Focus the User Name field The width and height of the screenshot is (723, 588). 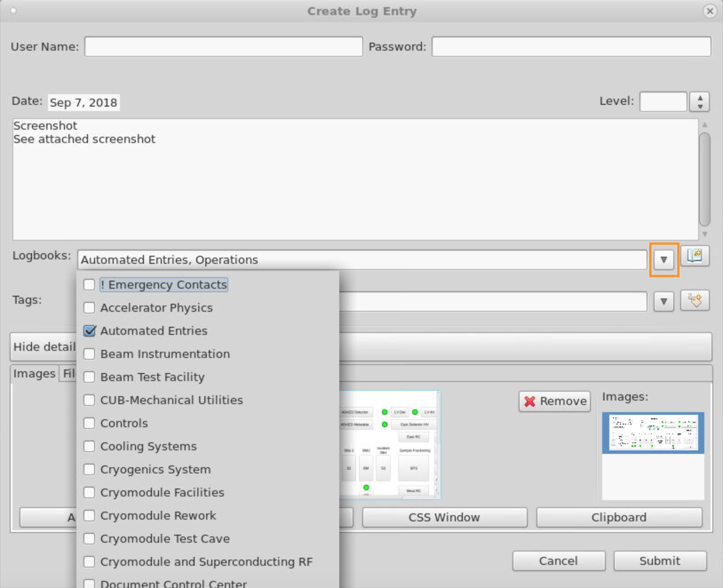(x=224, y=47)
